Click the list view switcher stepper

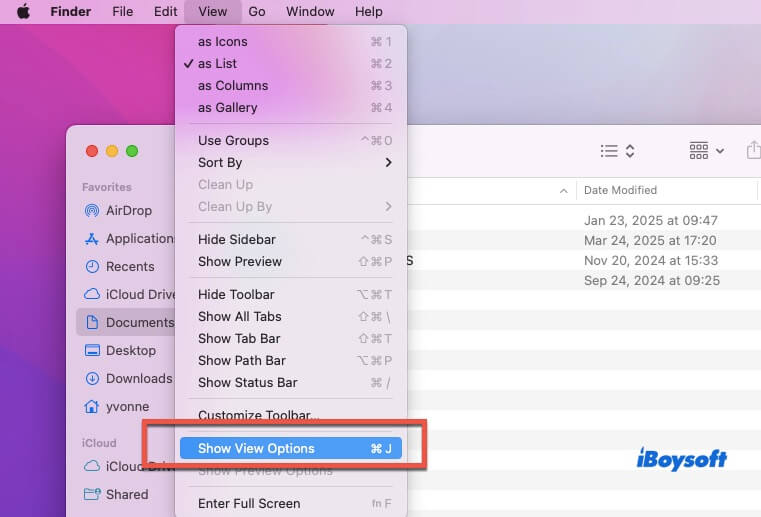[x=618, y=151]
